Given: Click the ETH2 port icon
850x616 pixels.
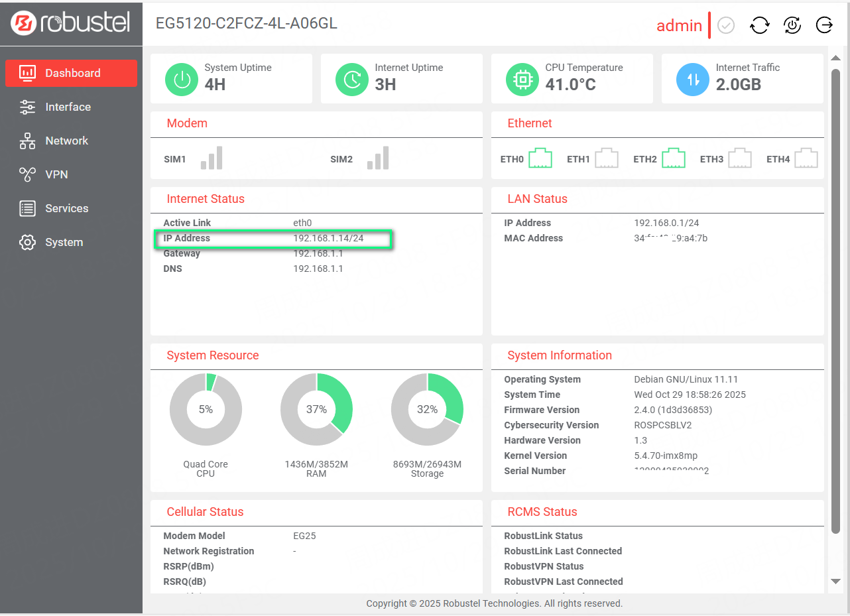Looking at the screenshot, I should pos(673,158).
